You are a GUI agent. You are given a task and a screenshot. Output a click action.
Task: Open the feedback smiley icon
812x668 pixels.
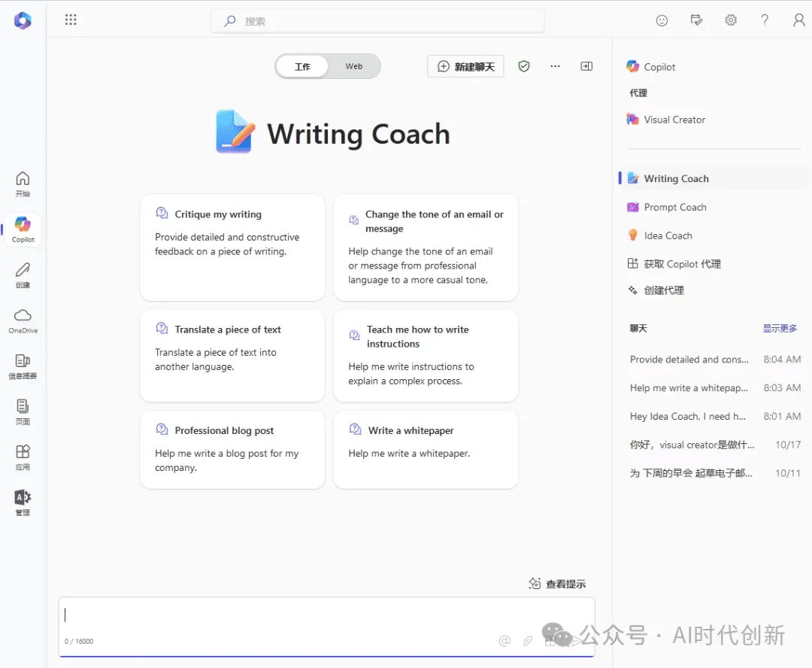coord(662,20)
